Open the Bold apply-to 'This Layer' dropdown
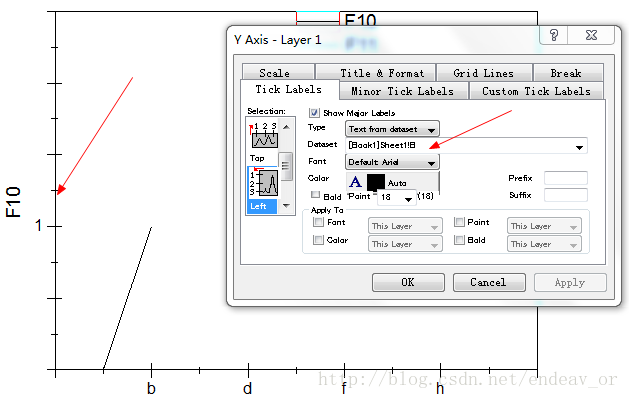This screenshot has width=629, height=399. [544, 244]
